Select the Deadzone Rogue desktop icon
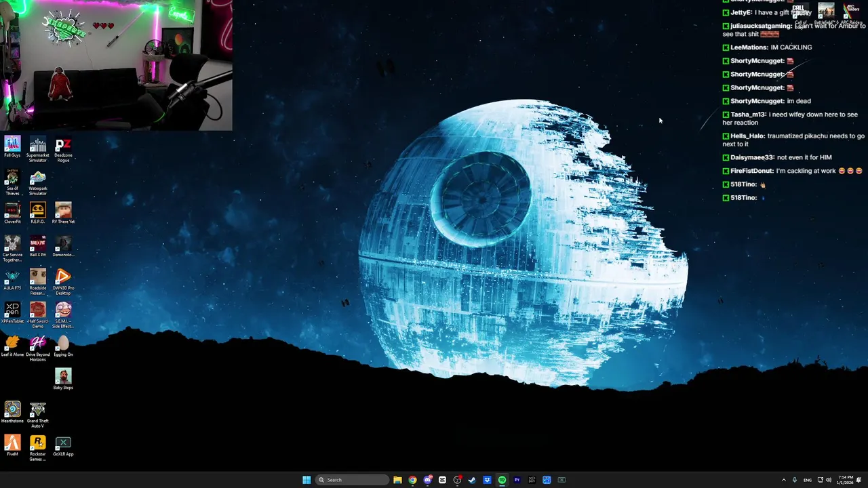The image size is (868, 488). [x=63, y=150]
